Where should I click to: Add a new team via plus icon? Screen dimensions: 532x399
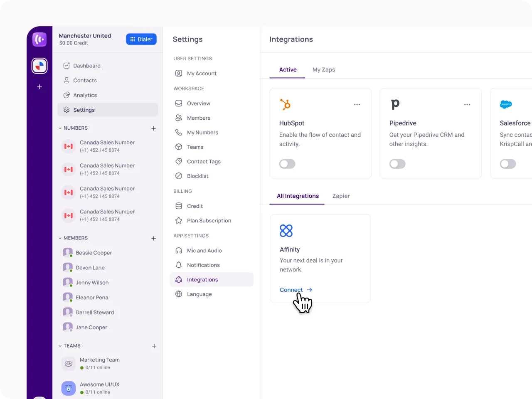coord(154,346)
